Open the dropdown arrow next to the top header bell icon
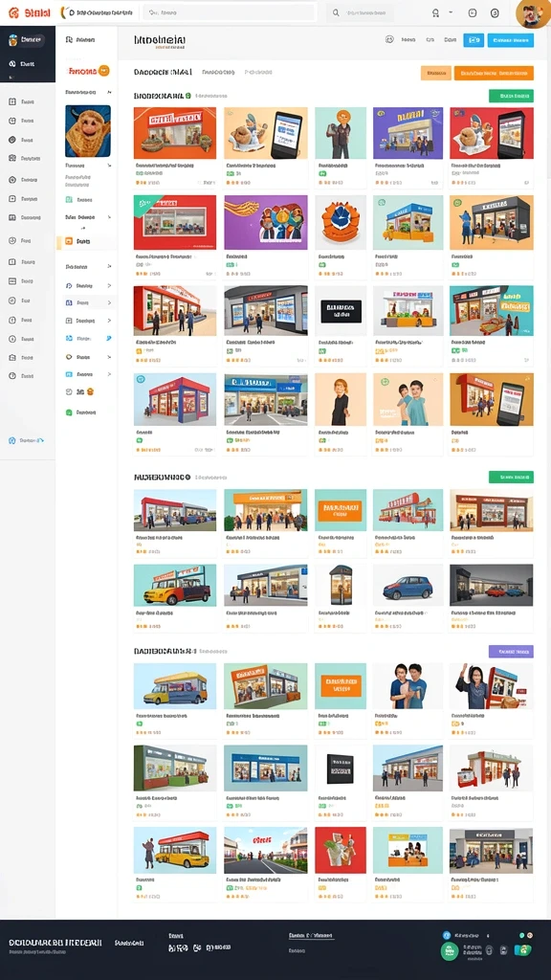Viewport: 551px width, 980px height. pos(450,12)
